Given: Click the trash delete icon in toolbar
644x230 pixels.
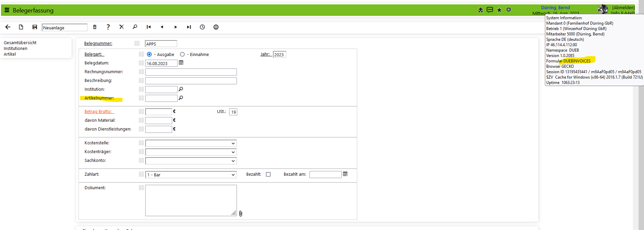Looking at the screenshot, I should [x=95, y=27].
